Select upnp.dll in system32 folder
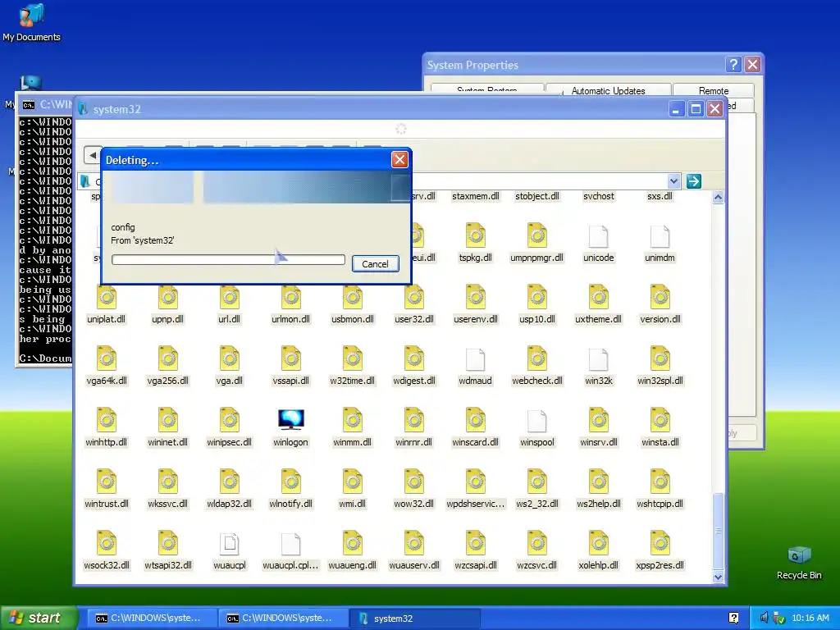The image size is (840, 630). click(167, 297)
